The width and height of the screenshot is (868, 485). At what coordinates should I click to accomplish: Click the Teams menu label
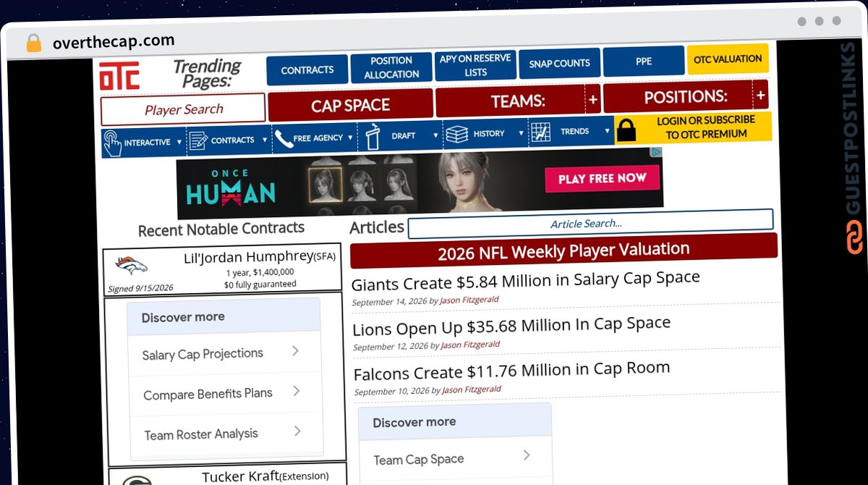(518, 101)
